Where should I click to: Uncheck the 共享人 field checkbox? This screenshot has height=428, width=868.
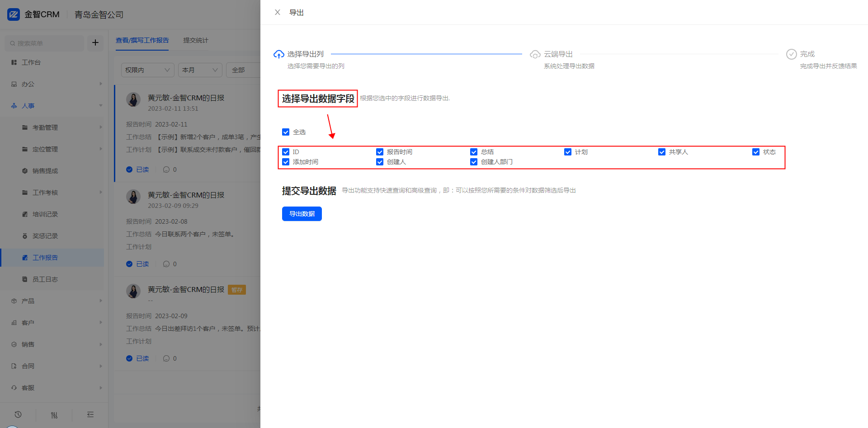[662, 152]
